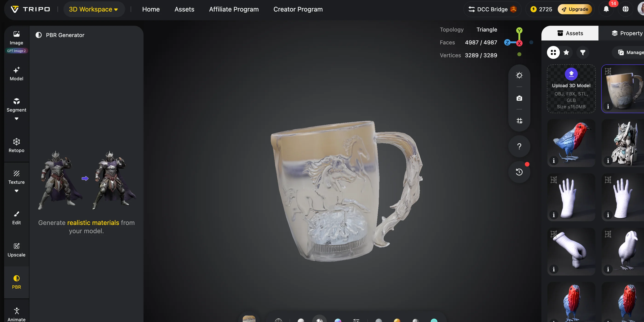Click the Vertices count 3289 / 3289
Image resolution: width=644 pixels, height=322 pixels.
pos(481,55)
